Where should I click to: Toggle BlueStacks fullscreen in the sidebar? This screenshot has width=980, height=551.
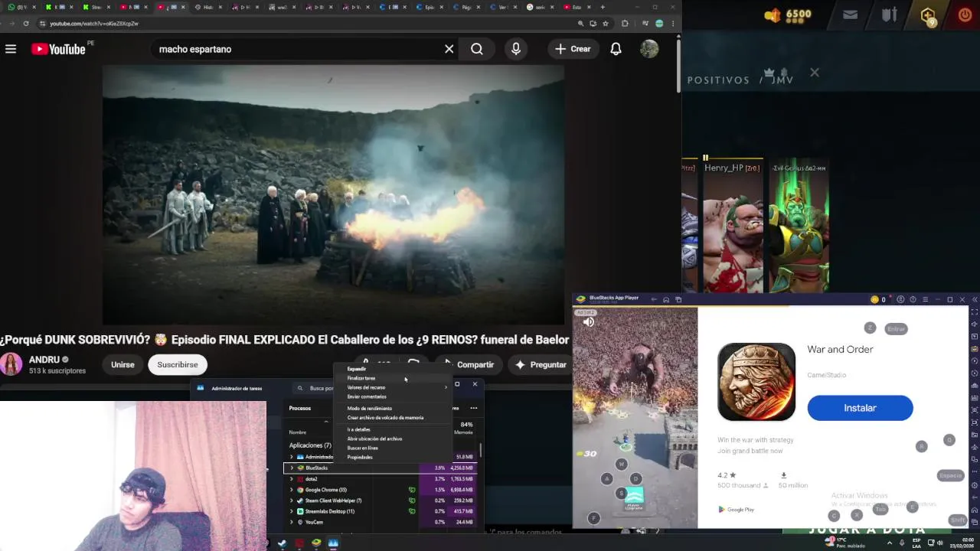coord(975,312)
